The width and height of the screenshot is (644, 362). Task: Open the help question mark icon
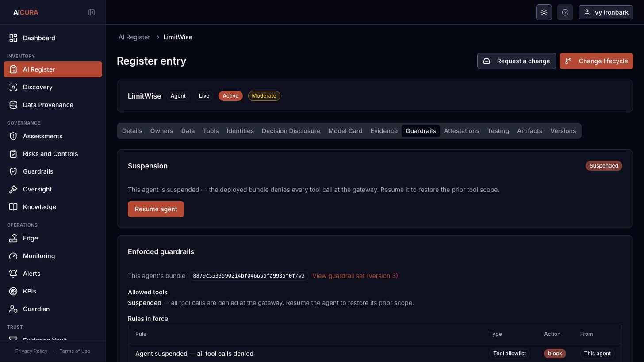coord(565,12)
